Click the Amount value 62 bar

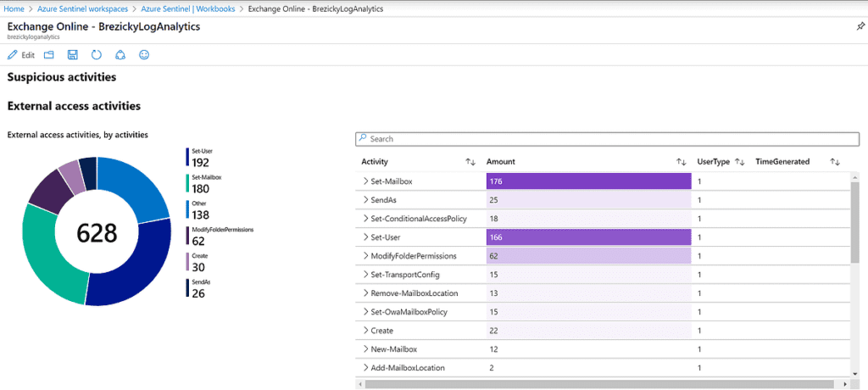tap(589, 255)
